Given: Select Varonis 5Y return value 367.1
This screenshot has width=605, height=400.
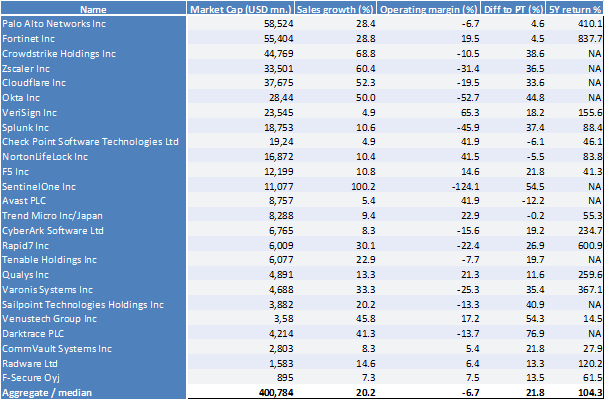Looking at the screenshot, I should [x=590, y=290].
